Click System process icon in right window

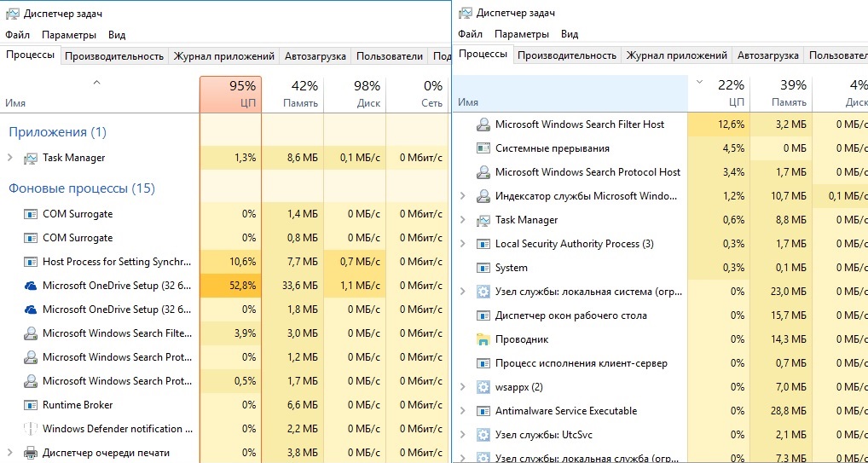(483, 268)
